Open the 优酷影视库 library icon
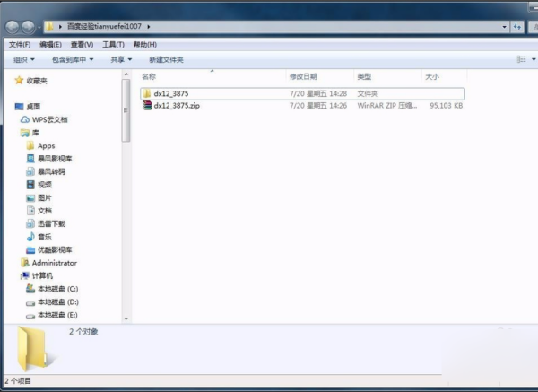538x392 pixels. pyautogui.click(x=30, y=250)
